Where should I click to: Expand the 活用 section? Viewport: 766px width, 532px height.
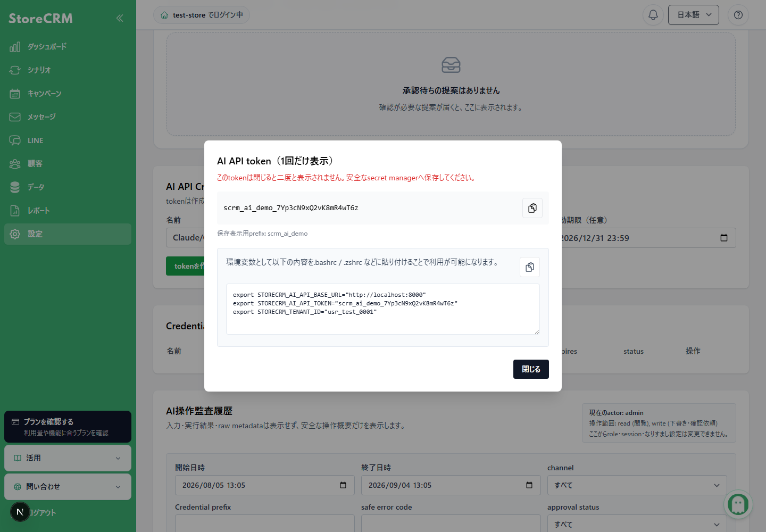[x=68, y=458]
